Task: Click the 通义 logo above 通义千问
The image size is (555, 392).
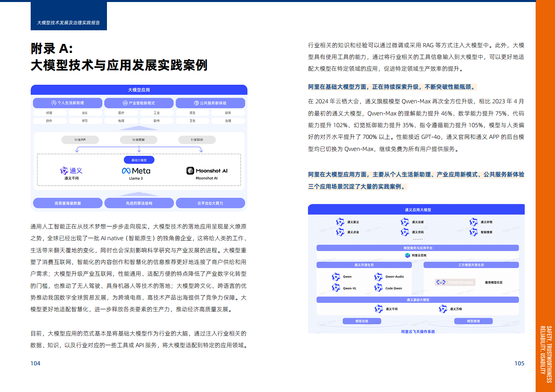Action: pos(71,171)
